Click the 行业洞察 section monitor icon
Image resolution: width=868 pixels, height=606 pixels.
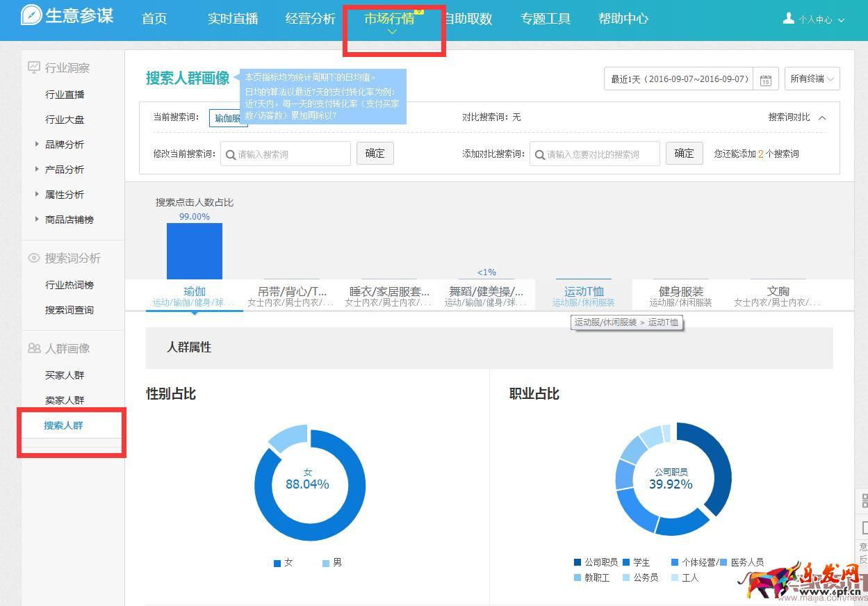click(33, 67)
